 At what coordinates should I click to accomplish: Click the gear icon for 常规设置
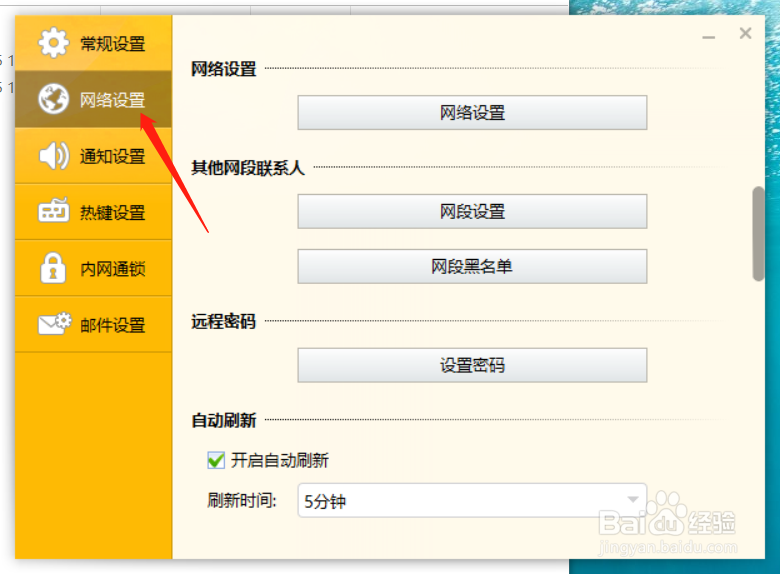pos(53,43)
